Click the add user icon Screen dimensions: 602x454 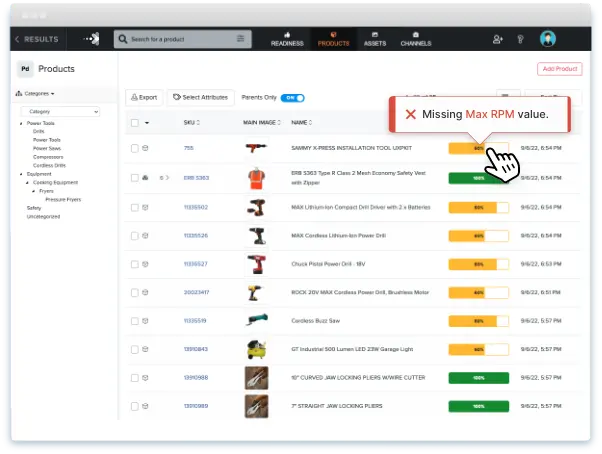[x=498, y=39]
